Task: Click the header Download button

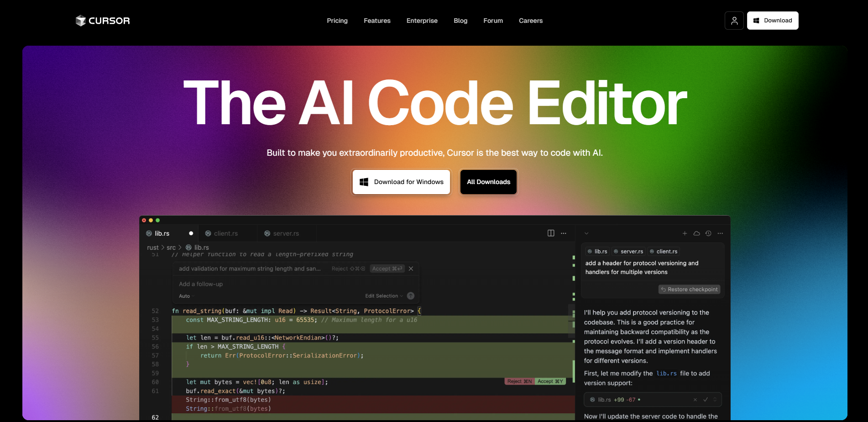Action: 773,21
